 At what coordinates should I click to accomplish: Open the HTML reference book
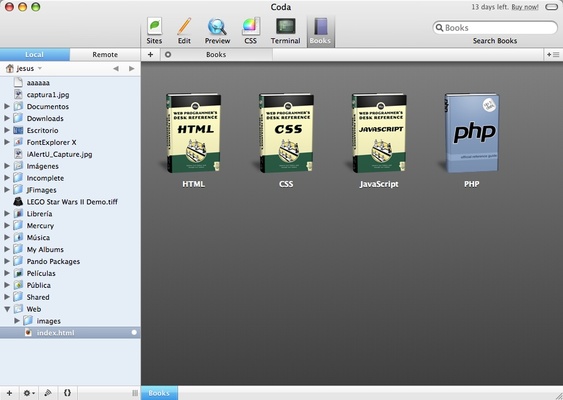pyautogui.click(x=193, y=133)
